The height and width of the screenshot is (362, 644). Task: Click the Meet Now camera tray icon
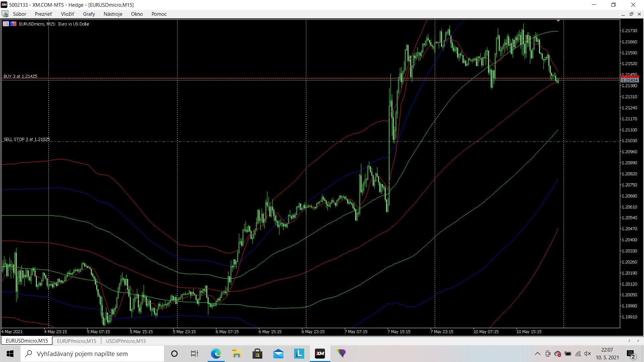point(548,354)
